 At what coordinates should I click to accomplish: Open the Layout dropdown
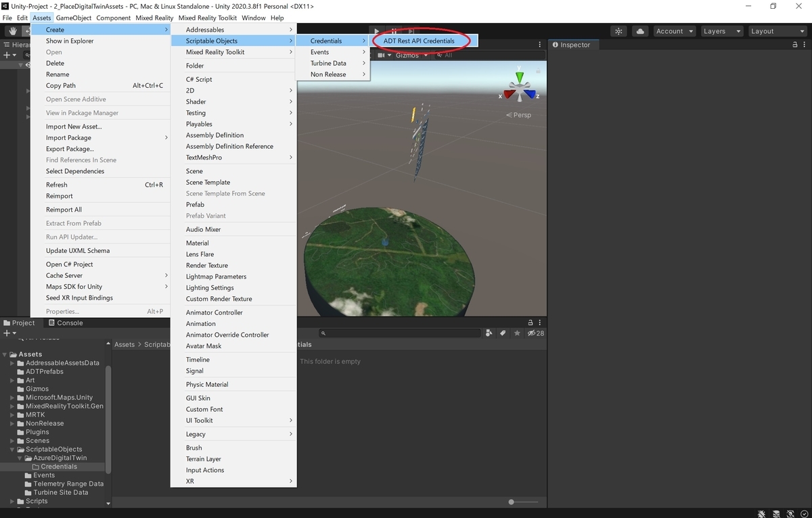776,31
